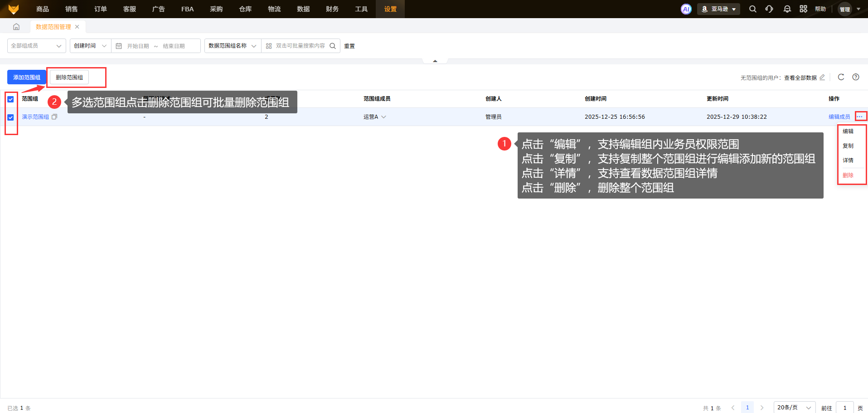Click the 编辑成员 link
This screenshot has height=413, width=868.
(x=839, y=117)
